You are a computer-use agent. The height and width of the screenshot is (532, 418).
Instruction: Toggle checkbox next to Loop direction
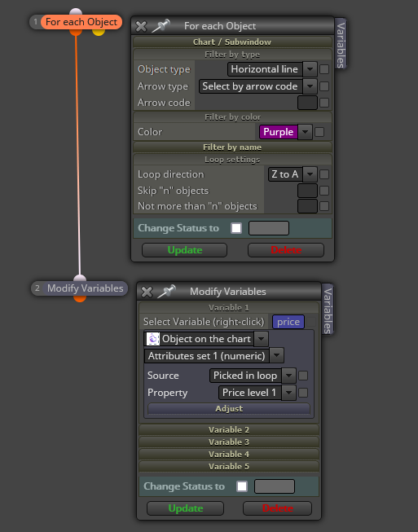pos(324,174)
